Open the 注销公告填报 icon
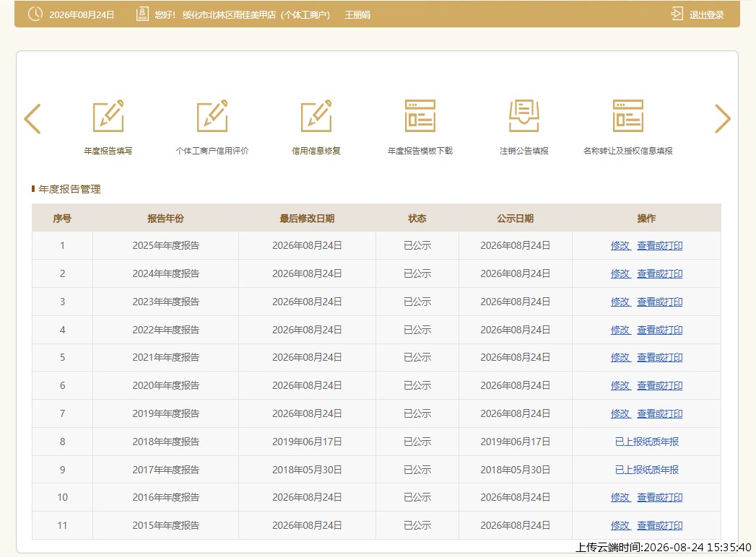The width and height of the screenshot is (756, 557). point(524,115)
